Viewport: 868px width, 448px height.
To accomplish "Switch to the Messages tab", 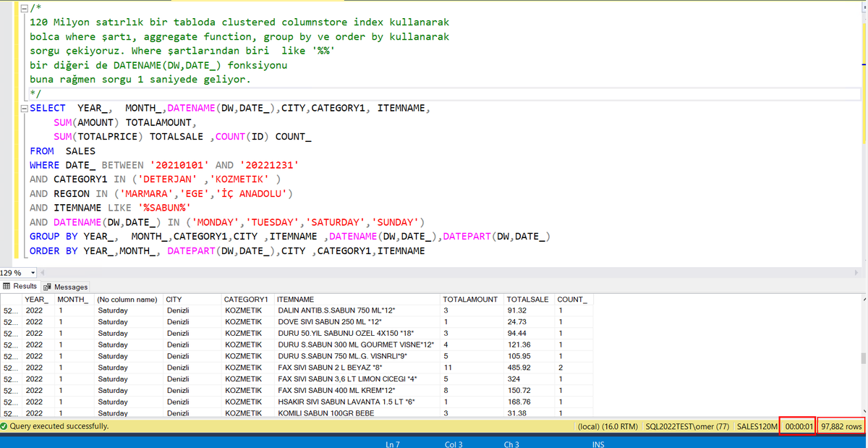I will click(x=66, y=287).
